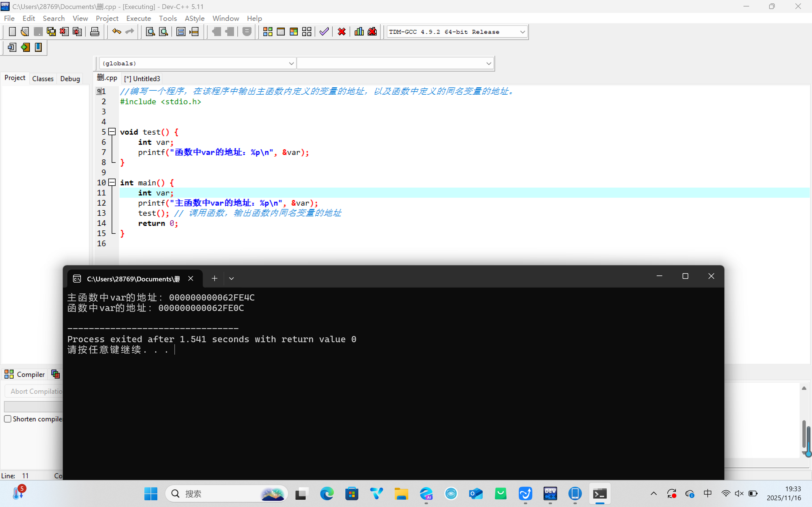Viewport: 812px width, 507px height.
Task: Click the Print icon in toolbar
Action: pos(95,32)
